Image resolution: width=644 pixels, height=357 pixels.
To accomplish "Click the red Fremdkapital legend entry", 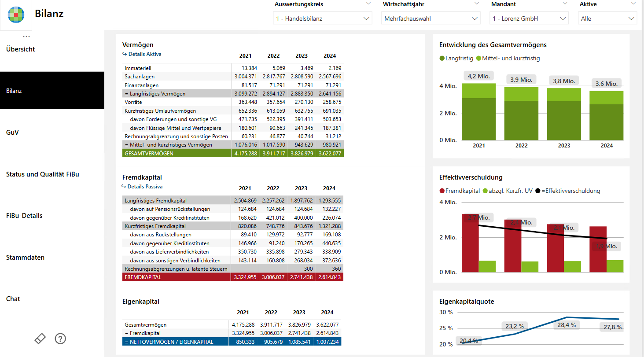I will 459,191.
